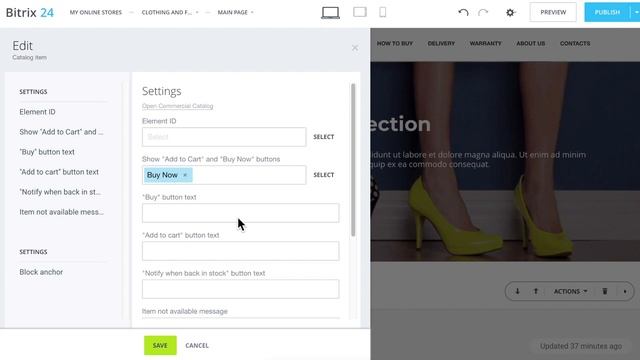
Task: Open the Actions dropdown
Action: [x=570, y=291]
